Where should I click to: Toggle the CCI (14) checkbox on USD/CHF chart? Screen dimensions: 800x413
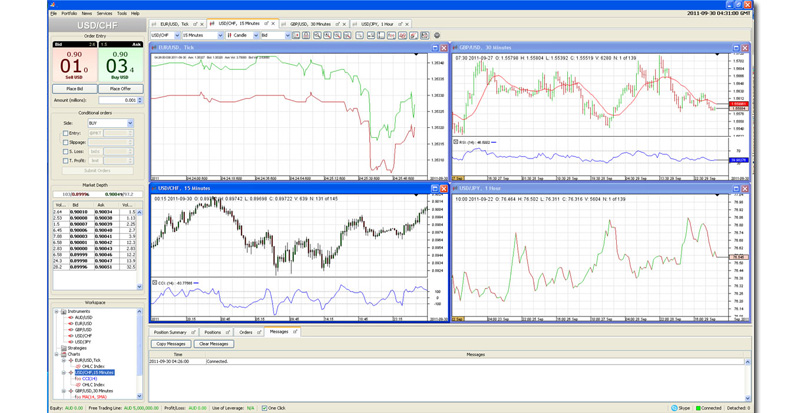point(155,282)
